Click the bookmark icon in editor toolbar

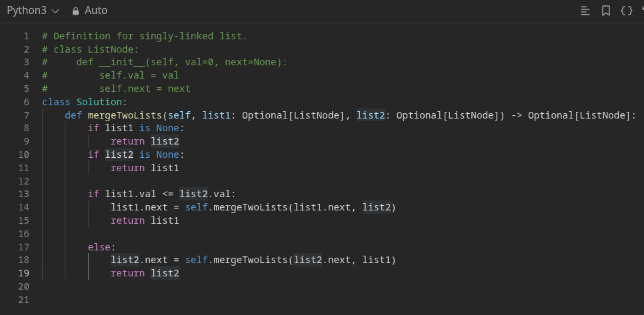pos(605,11)
